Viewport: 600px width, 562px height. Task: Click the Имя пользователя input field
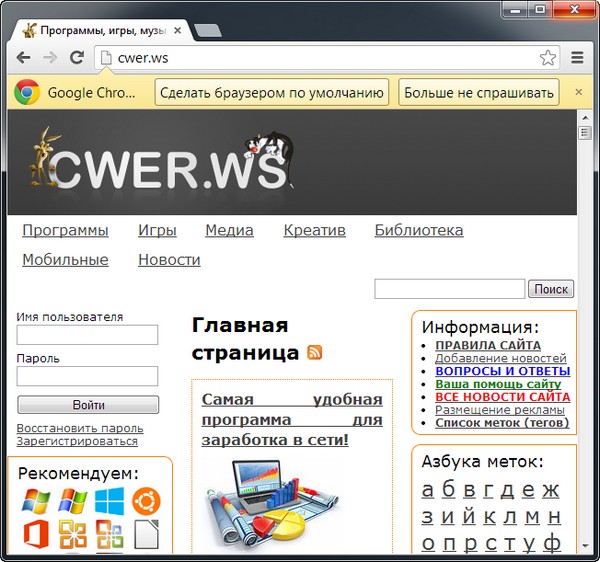click(87, 335)
